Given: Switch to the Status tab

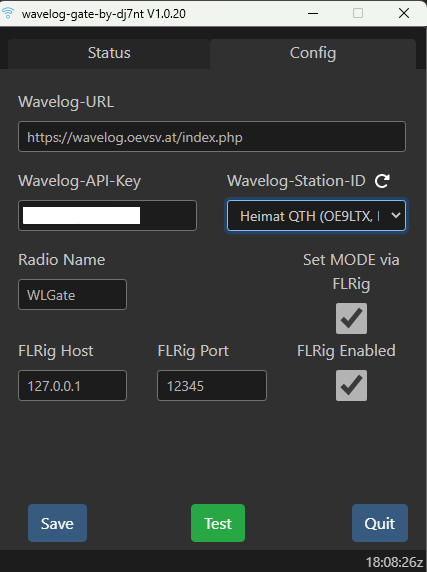Looking at the screenshot, I should [109, 54].
